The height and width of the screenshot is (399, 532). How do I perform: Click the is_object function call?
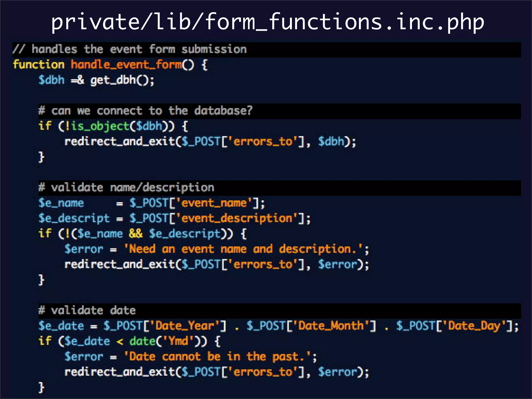point(100,126)
